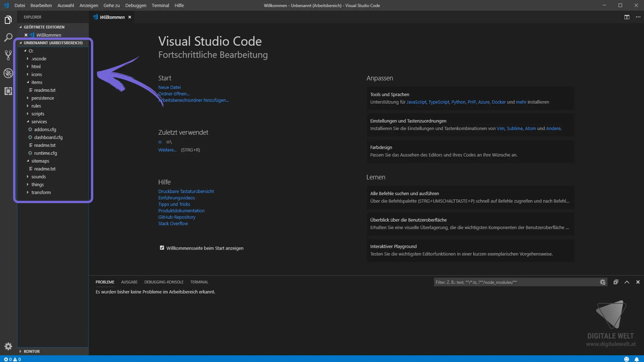Open the Search view in activity bar

coord(8,38)
